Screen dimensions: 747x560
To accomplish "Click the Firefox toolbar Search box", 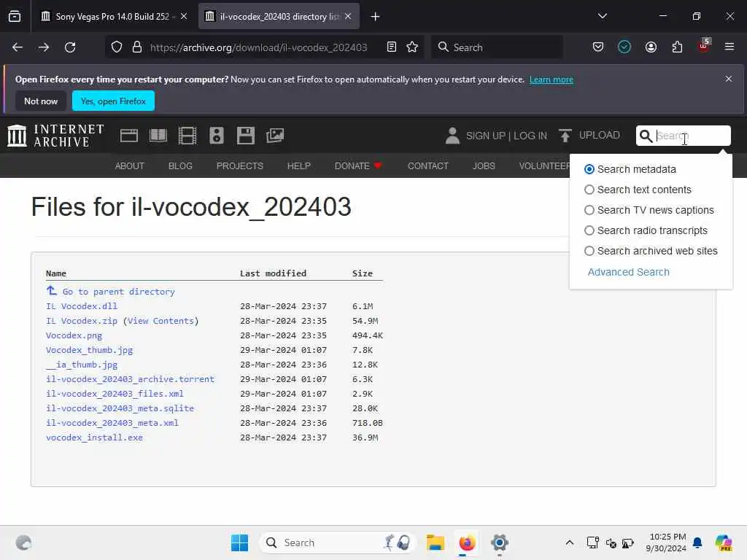I will pyautogui.click(x=497, y=47).
